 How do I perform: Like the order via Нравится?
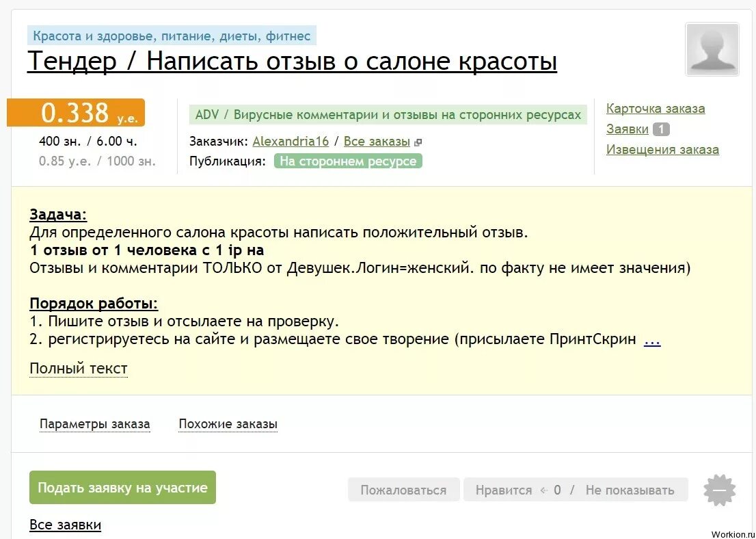pos(503,490)
